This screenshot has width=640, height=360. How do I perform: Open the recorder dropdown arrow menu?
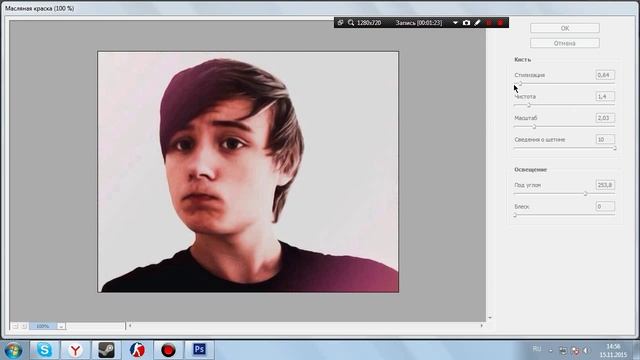[455, 23]
